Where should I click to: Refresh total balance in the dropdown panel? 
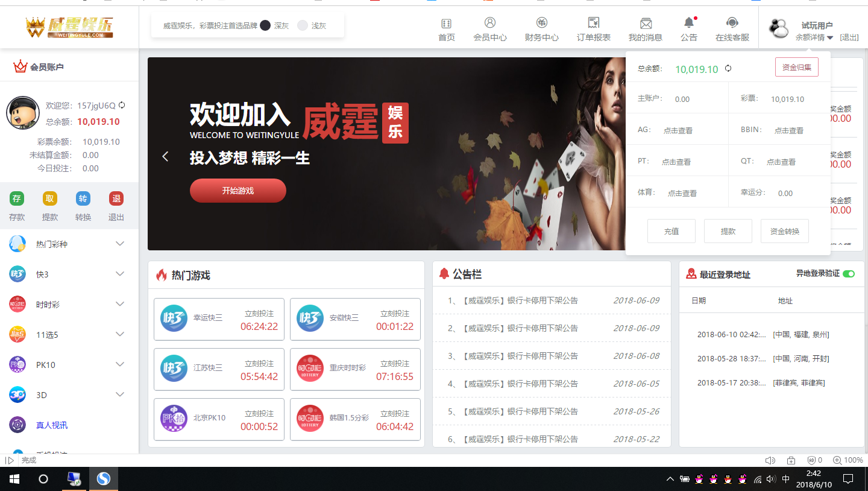728,69
